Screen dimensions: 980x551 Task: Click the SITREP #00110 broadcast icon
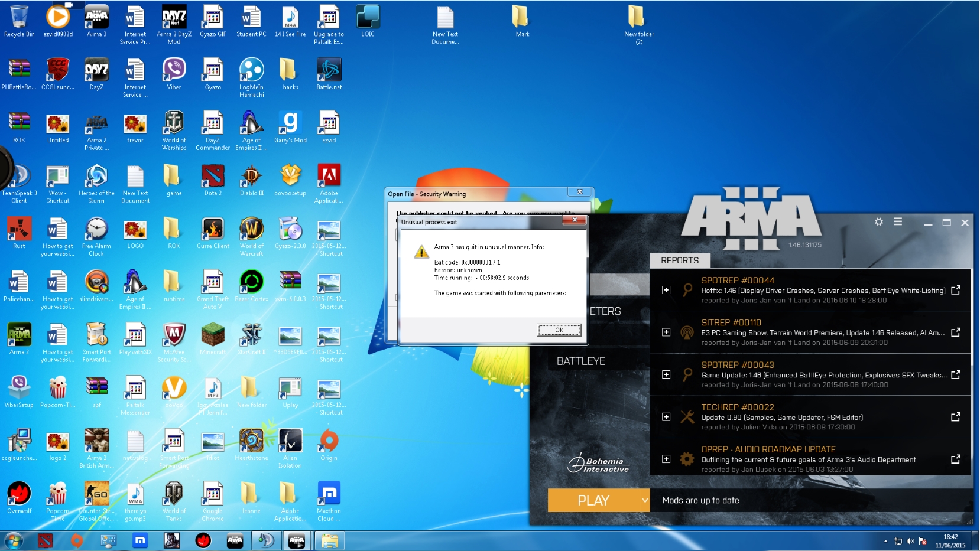pos(687,332)
